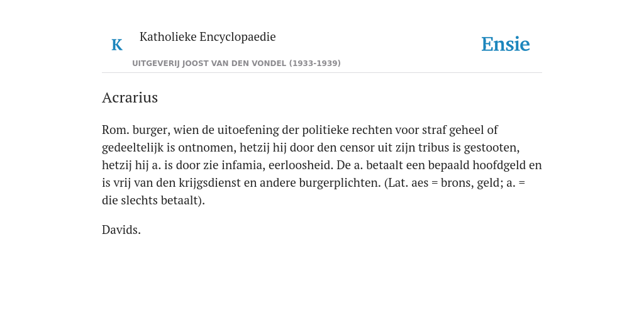The width and height of the screenshot is (644, 322).
Task: Select the Acrarius article heading
Action: point(130,97)
